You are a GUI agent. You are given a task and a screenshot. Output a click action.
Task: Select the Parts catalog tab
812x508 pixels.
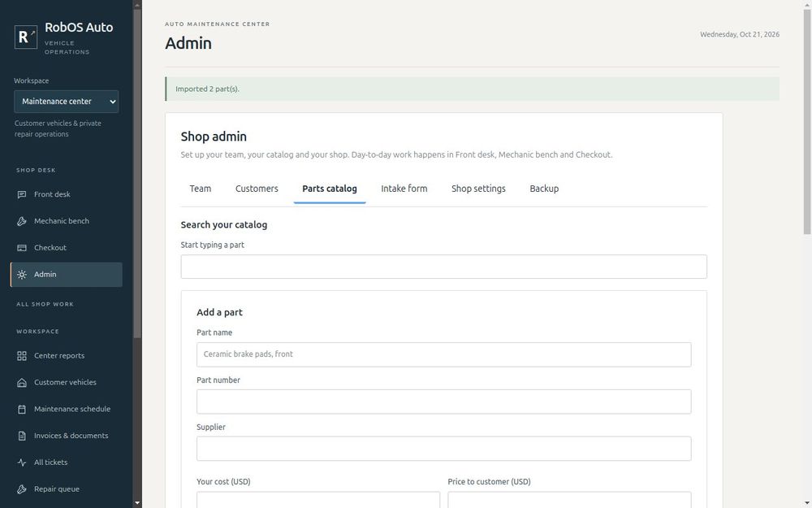click(x=330, y=189)
